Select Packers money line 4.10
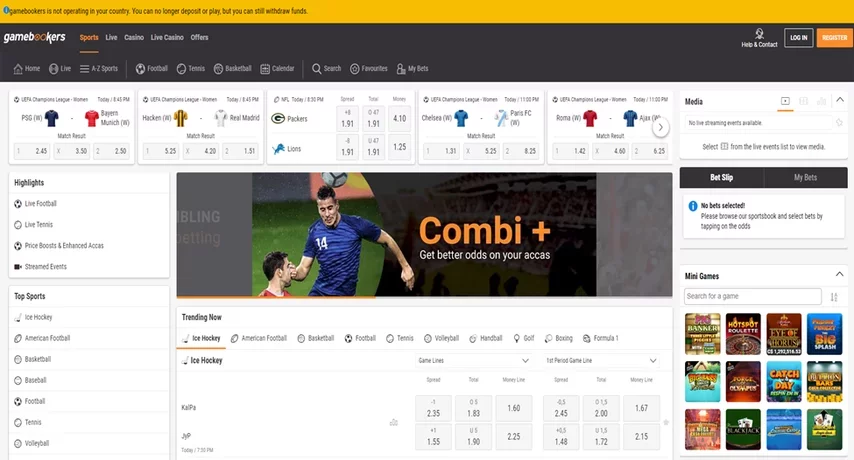This screenshot has width=854, height=460. tap(399, 118)
